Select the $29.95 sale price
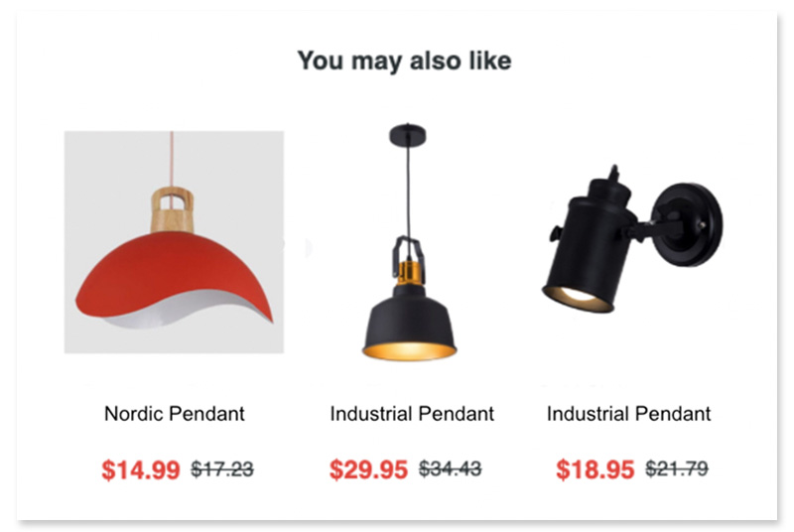Viewport: 794px width, 532px height. click(368, 469)
